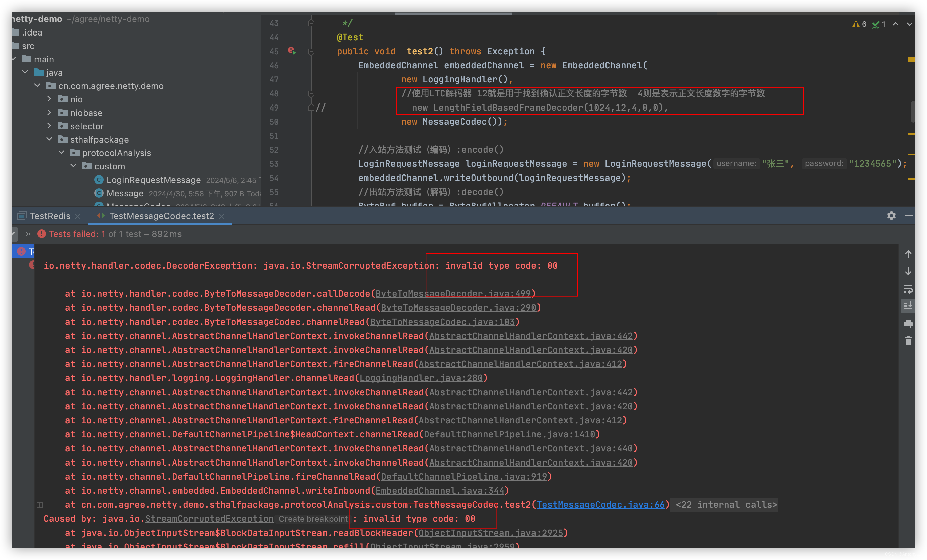
Task: Select the main folder
Action: point(44,59)
